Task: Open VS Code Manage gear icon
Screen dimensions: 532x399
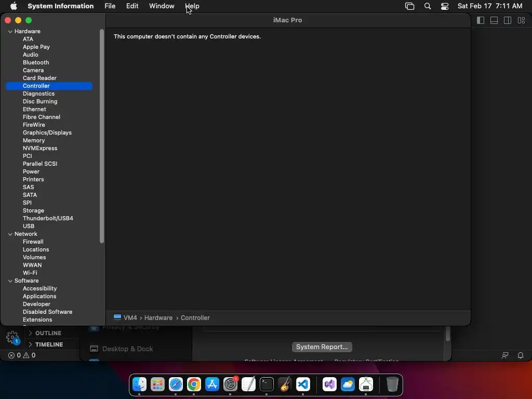Action: click(12, 337)
